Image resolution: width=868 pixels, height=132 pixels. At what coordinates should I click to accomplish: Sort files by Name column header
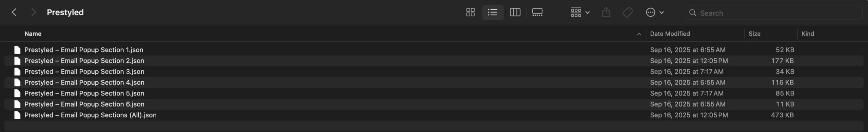[x=33, y=34]
